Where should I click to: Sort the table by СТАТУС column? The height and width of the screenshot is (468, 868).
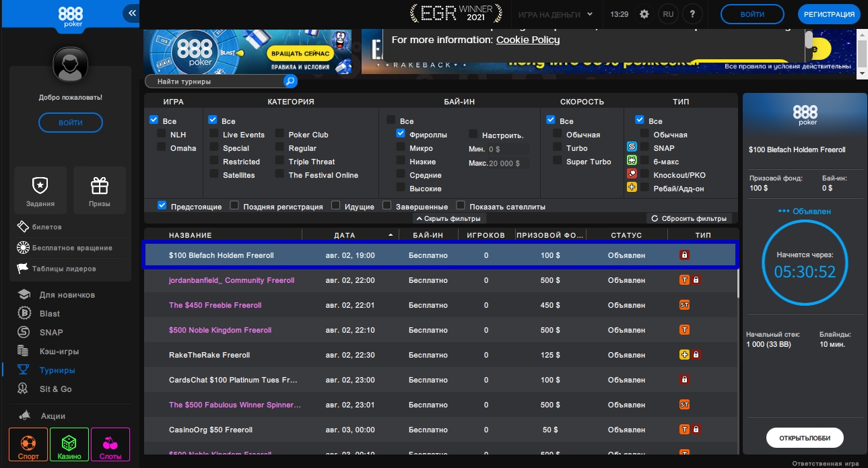point(626,235)
